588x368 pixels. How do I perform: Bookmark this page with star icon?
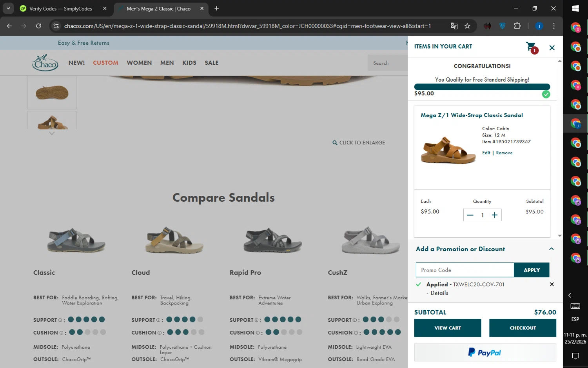[467, 26]
